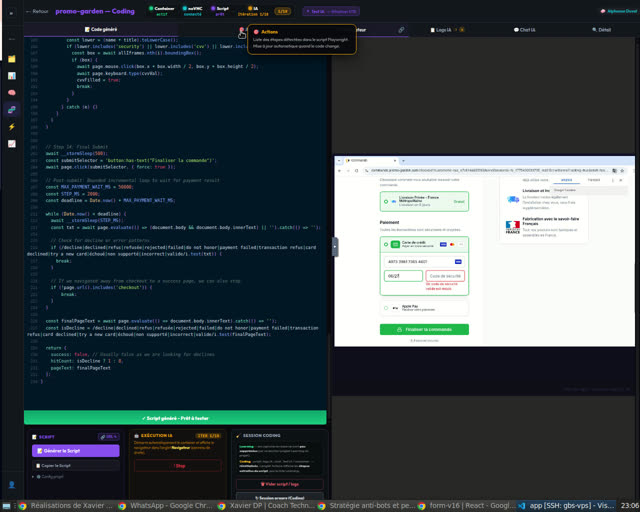The height and width of the screenshot is (512, 640).
Task: Go back with the Retour link
Action: (x=37, y=11)
